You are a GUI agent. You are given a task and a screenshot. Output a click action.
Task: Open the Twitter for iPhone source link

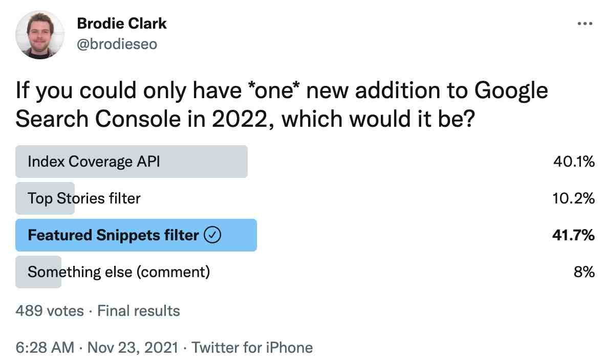252,348
